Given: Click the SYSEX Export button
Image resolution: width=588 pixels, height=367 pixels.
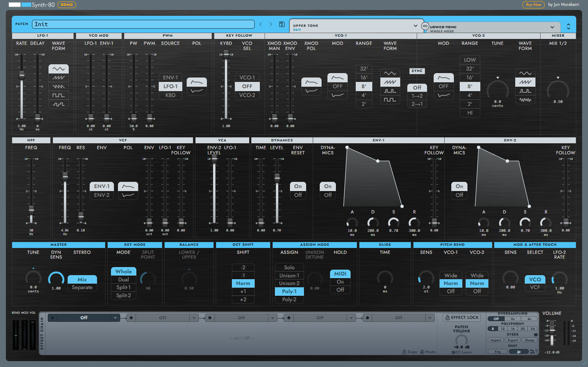Looking at the screenshot, I should point(513,340).
